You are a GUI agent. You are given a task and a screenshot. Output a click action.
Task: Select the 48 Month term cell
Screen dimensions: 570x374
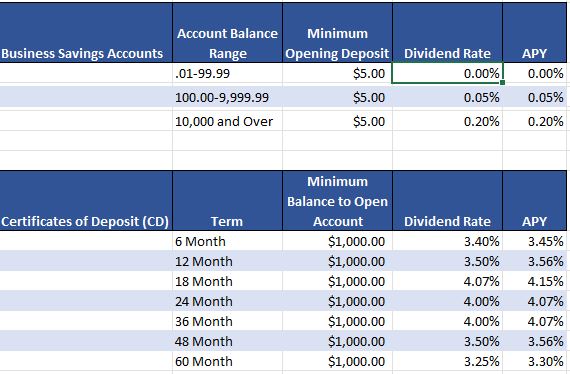tap(228, 341)
